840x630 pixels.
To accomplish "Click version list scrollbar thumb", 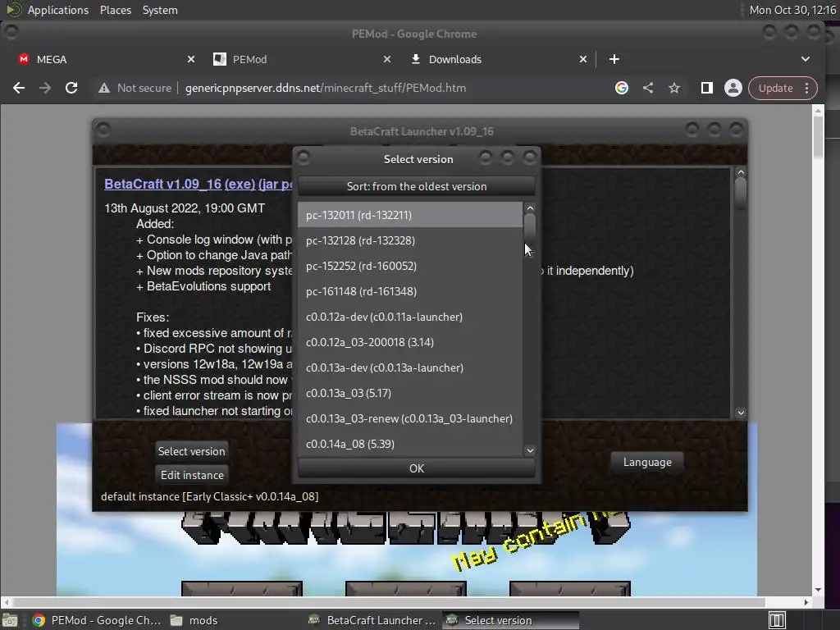I will coord(530,226).
